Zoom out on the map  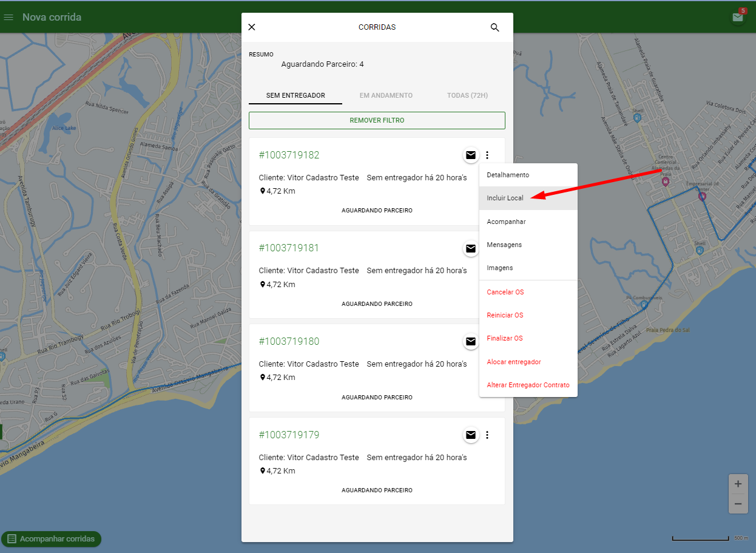pos(738,504)
